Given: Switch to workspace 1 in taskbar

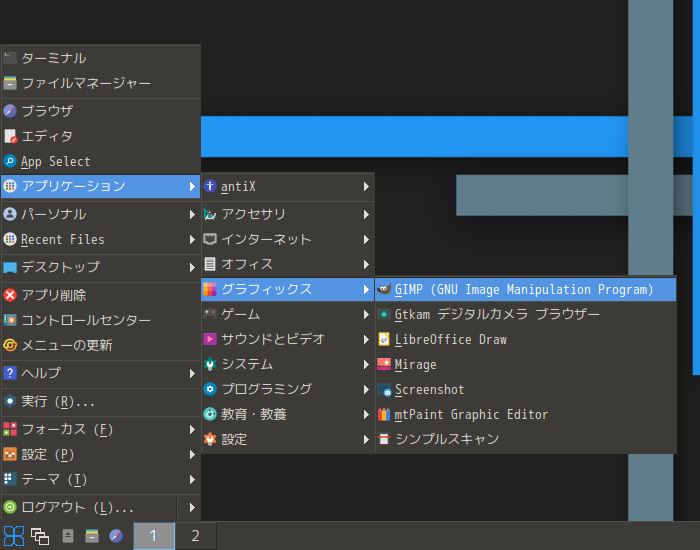Looking at the screenshot, I should coord(154,536).
